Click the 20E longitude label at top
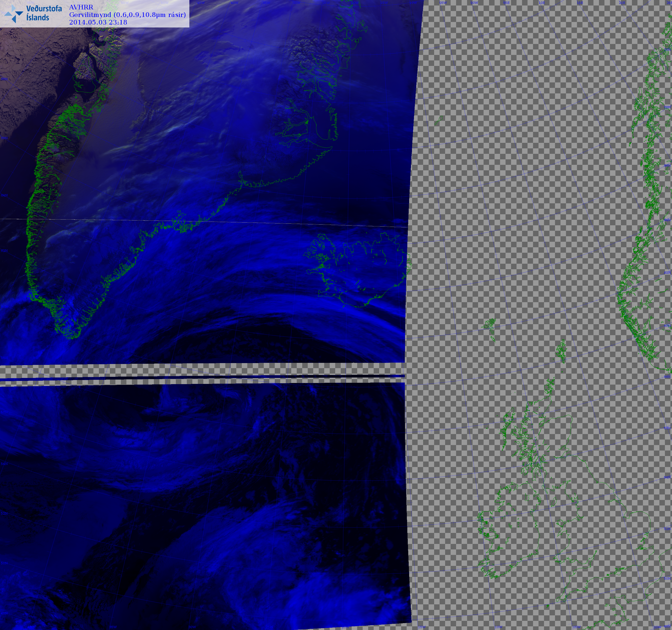Screen dimensions: 672x630 tap(622, 3)
